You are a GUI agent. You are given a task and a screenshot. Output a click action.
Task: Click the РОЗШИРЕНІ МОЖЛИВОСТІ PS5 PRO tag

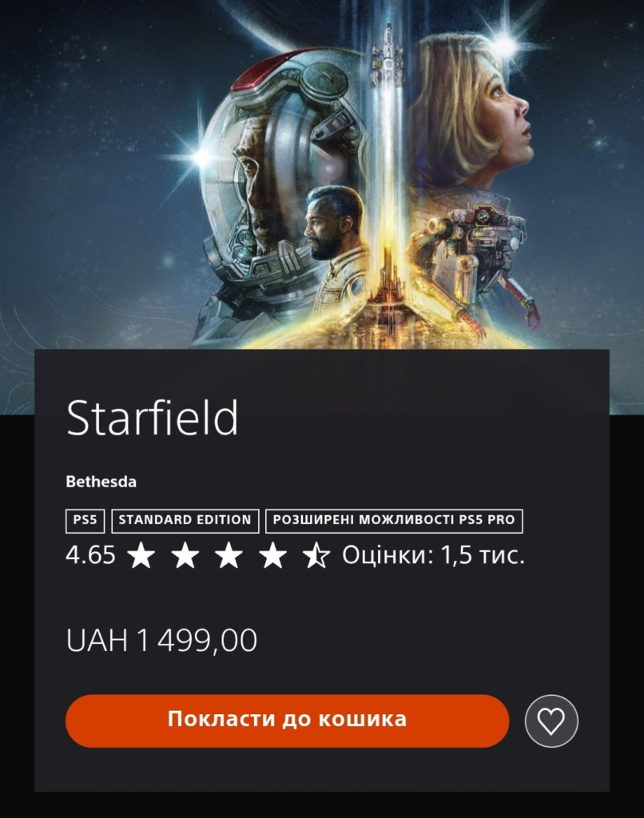click(x=394, y=521)
